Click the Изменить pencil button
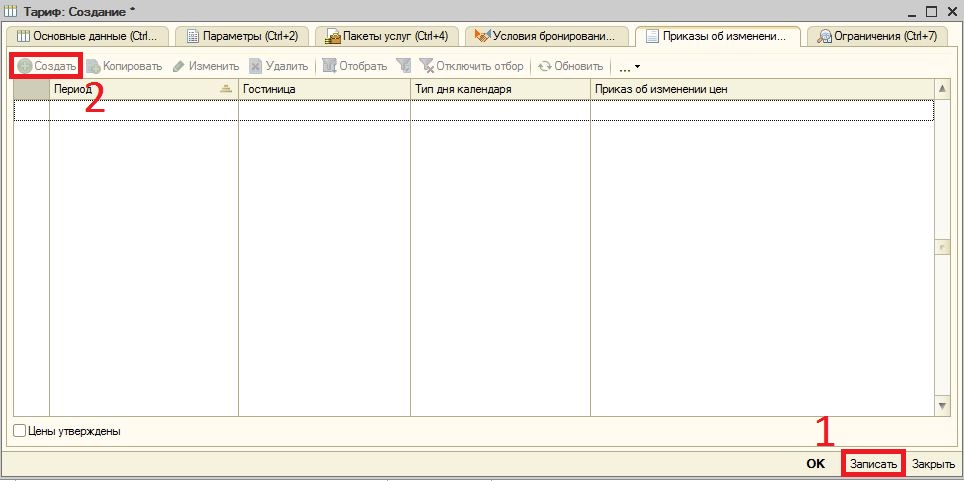The image size is (964, 481). point(206,66)
